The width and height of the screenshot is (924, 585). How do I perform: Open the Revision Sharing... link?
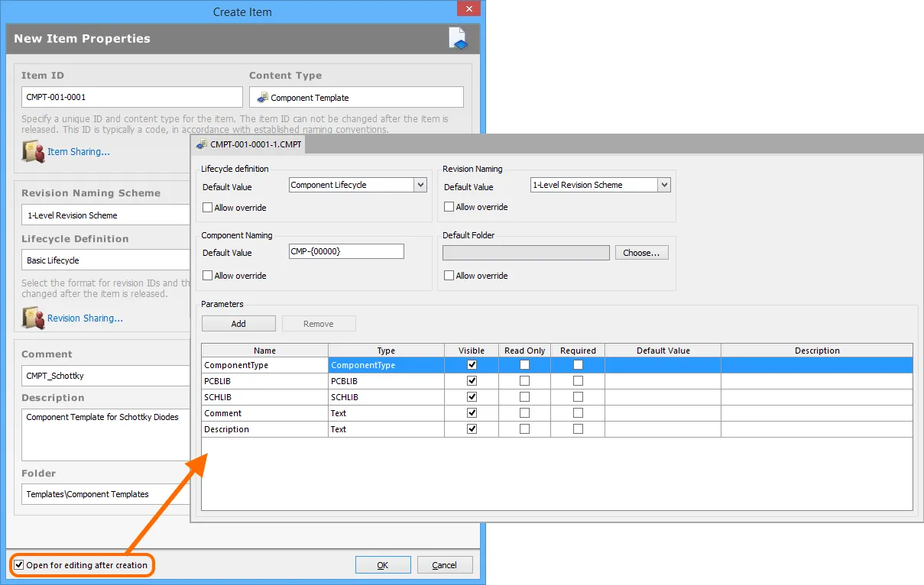[x=85, y=318]
